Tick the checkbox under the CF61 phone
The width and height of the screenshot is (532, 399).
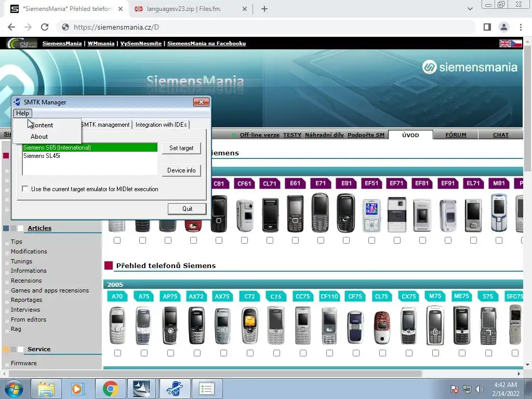coord(244,240)
